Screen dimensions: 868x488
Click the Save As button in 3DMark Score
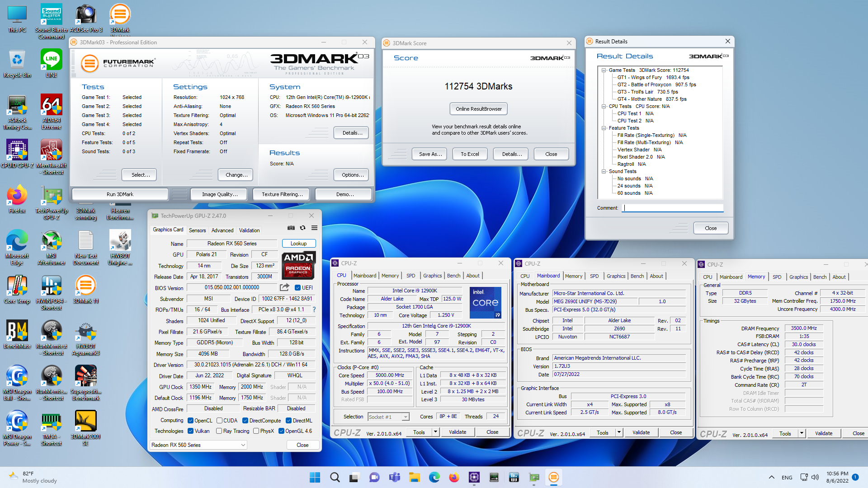click(430, 154)
